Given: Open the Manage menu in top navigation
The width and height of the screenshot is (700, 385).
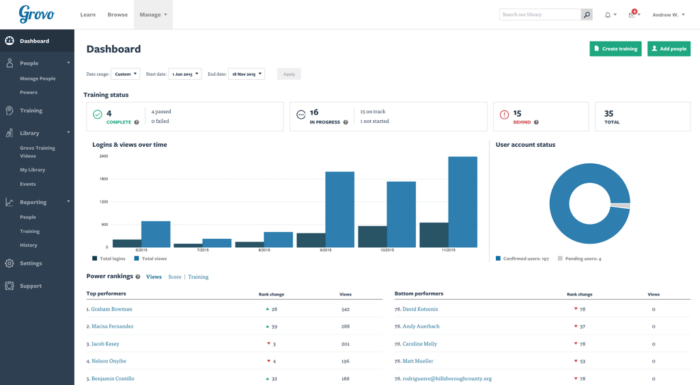Looking at the screenshot, I should [153, 15].
